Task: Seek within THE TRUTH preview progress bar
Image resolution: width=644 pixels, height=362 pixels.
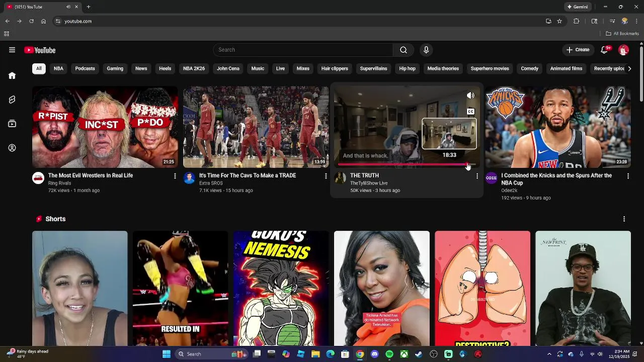Action: click(x=407, y=164)
